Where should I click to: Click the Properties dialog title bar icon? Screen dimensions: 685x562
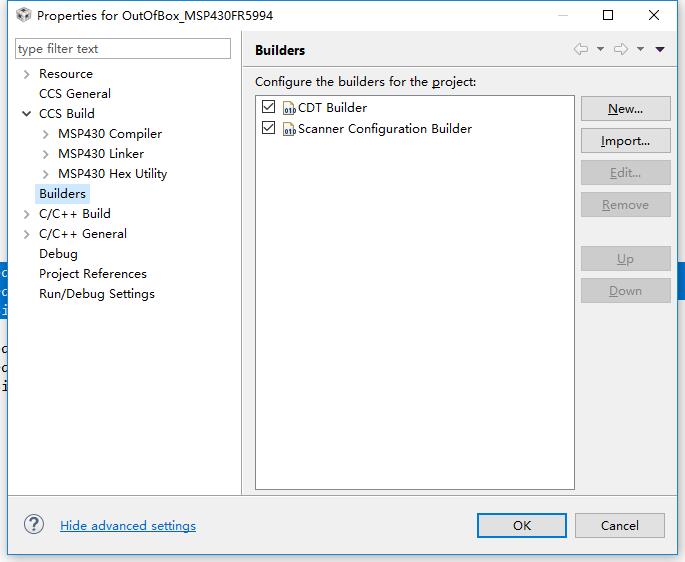pyautogui.click(x=23, y=15)
